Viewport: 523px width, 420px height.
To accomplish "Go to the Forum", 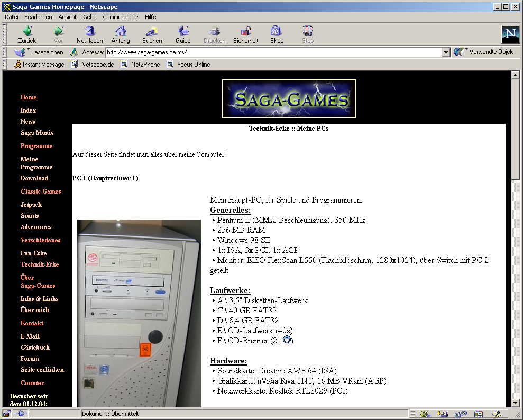I will 30,359.
